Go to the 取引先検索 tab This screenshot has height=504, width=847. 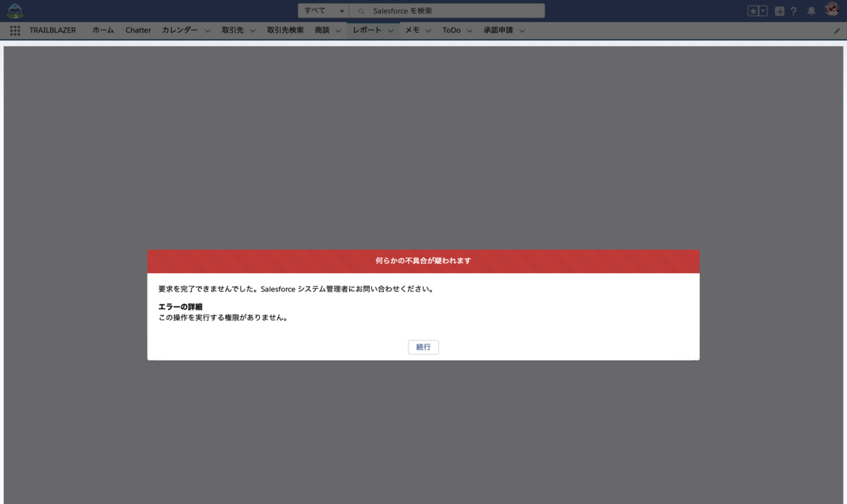[285, 30]
